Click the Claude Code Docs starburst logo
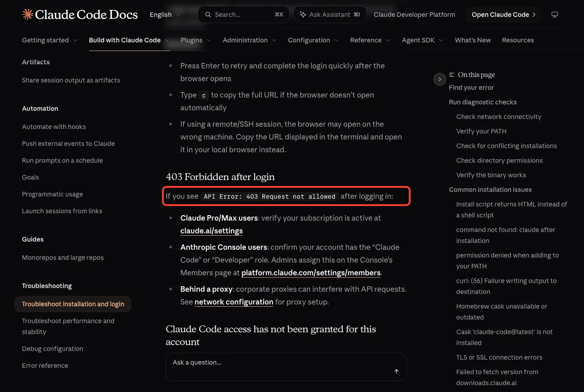This screenshot has width=584, height=392. point(27,15)
